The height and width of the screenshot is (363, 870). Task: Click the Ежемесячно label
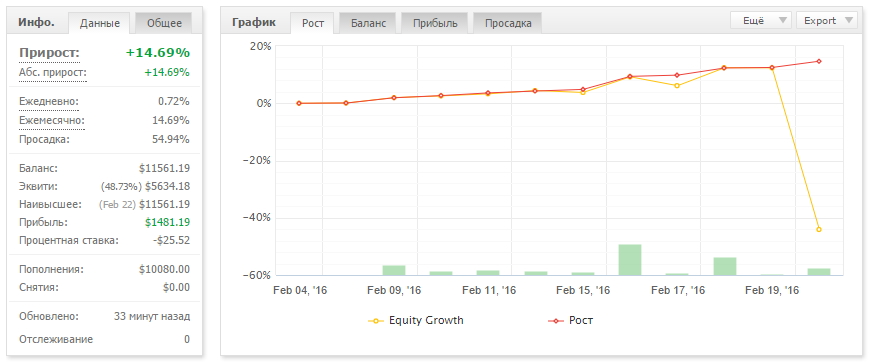(52, 120)
